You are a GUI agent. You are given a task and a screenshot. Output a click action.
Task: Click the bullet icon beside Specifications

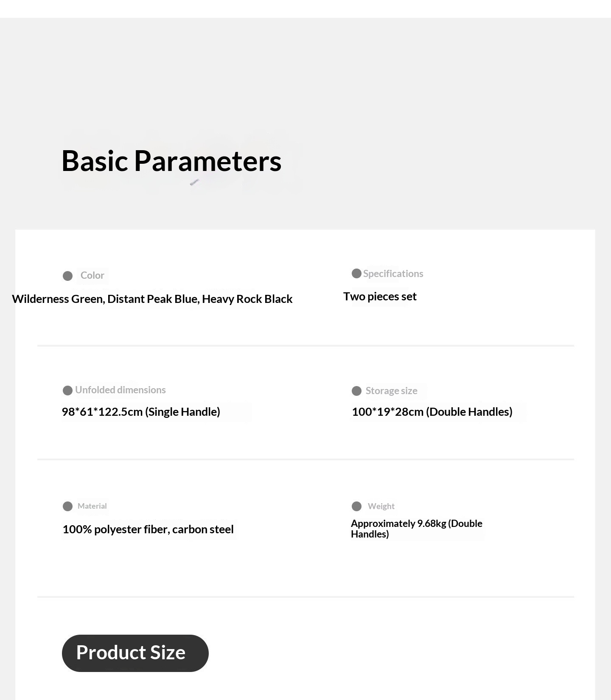click(356, 274)
